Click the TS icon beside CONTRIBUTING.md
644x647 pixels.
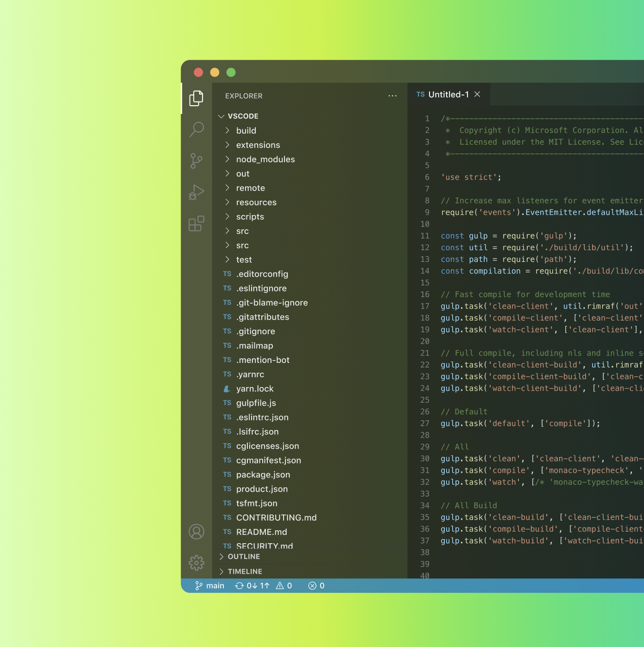(227, 518)
